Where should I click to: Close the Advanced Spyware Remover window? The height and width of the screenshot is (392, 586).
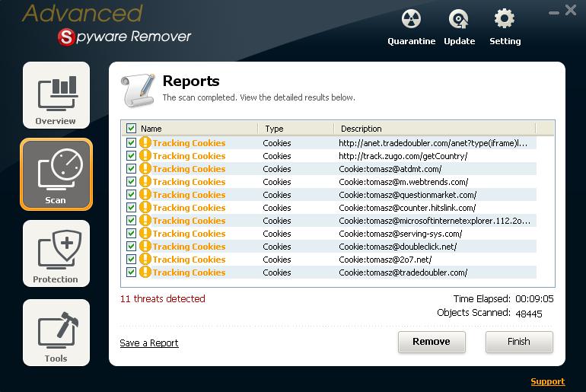point(571,10)
